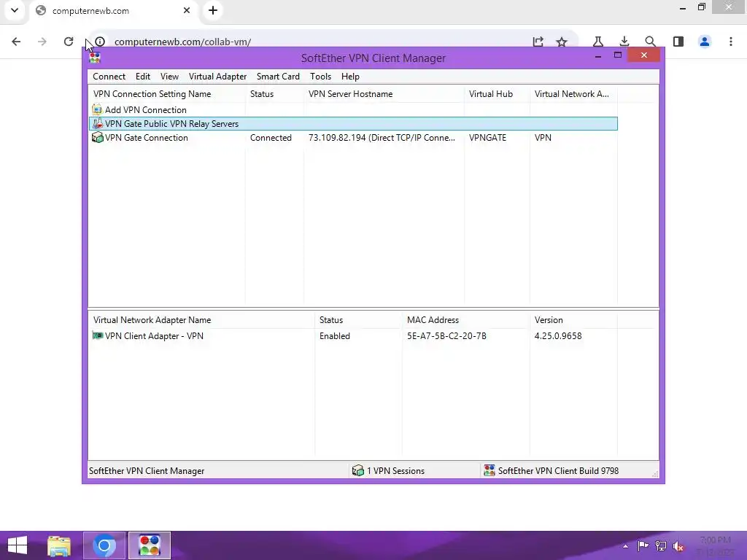The height and width of the screenshot is (560, 747).
Task: Share this page icon
Action: pyautogui.click(x=538, y=42)
